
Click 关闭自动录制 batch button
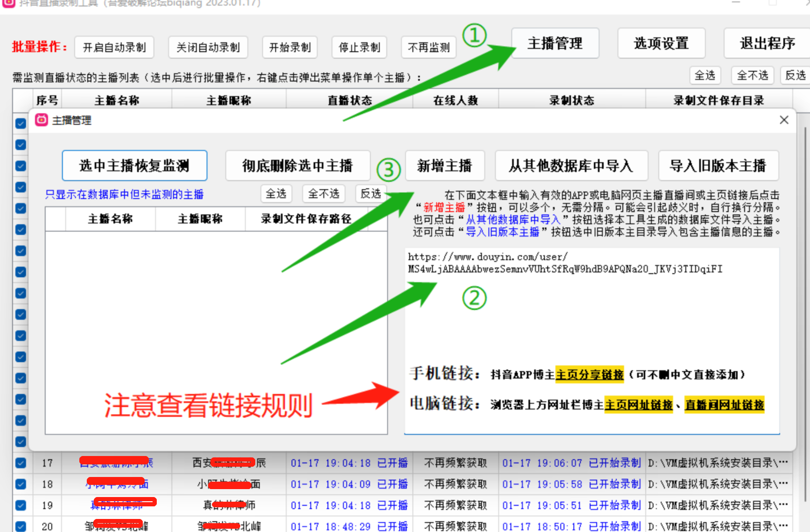[x=208, y=48]
